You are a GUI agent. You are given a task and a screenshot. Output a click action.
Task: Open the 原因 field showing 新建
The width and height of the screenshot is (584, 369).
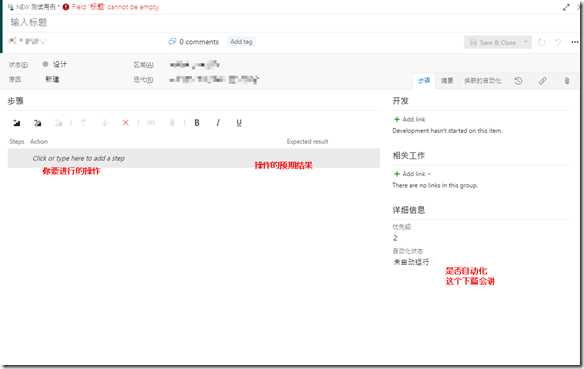(53, 79)
